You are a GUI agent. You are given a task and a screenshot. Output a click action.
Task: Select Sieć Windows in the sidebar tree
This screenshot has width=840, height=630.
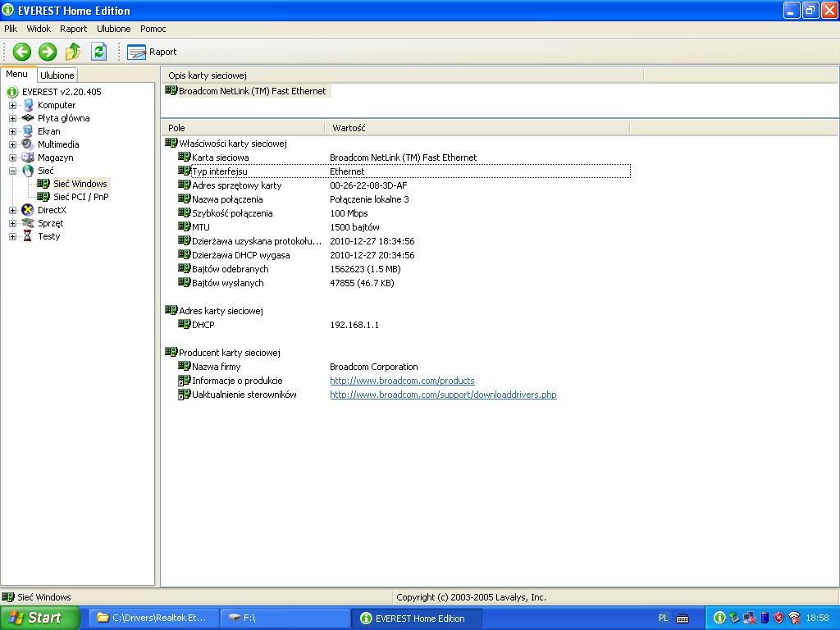[x=78, y=184]
